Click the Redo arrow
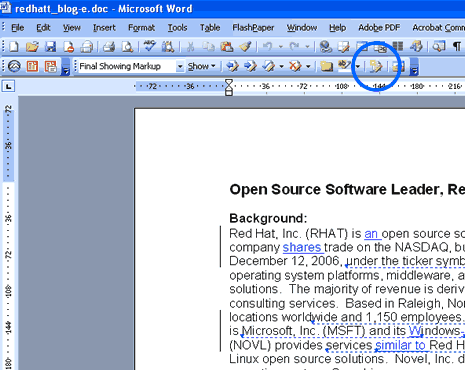The image size is (465, 370). (x=294, y=46)
